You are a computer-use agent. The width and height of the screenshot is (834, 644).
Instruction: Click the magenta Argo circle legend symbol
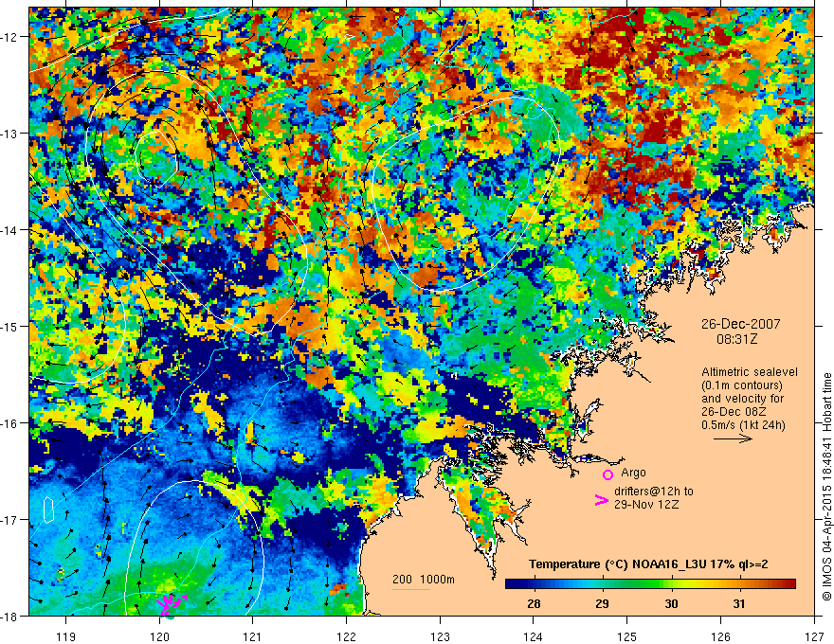[607, 474]
